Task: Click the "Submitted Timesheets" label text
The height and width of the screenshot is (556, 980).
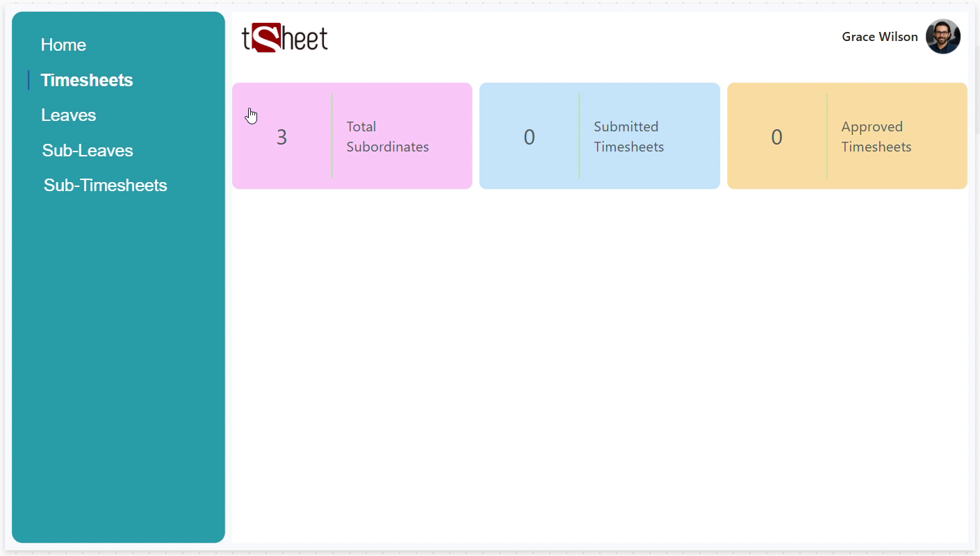Action: (628, 137)
